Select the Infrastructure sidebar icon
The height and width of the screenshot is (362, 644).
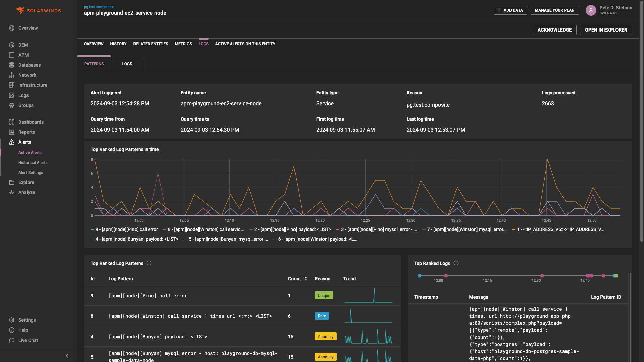coord(12,85)
